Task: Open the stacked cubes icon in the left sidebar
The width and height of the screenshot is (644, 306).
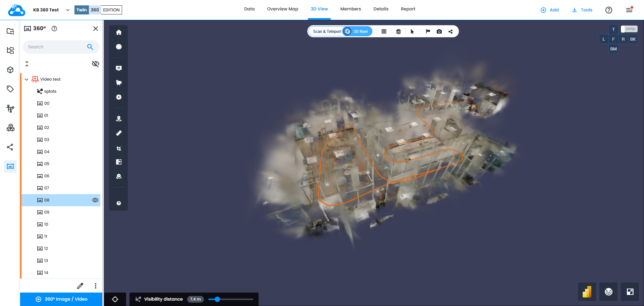Action: pos(10,128)
